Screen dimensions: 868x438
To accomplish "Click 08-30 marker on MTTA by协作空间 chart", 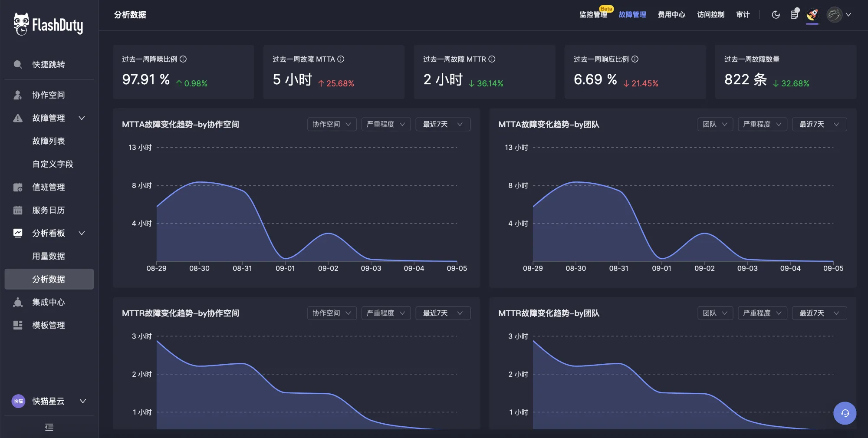I will [x=199, y=268].
